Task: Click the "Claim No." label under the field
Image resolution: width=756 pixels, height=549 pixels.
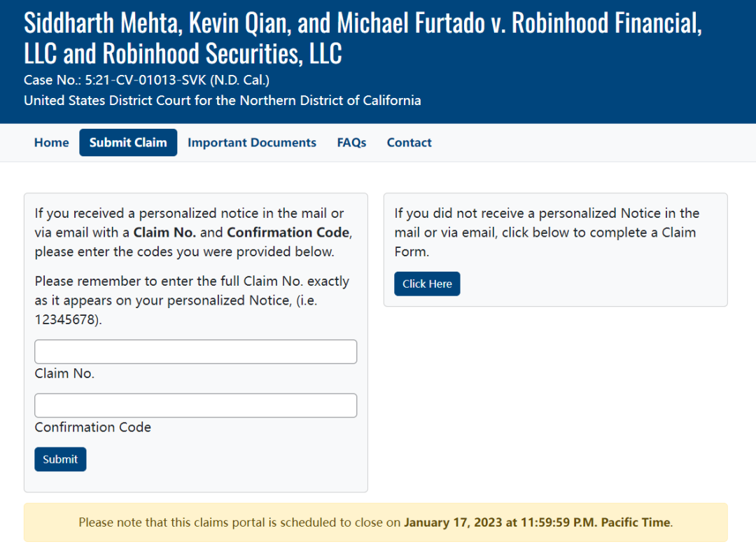Action: [64, 374]
